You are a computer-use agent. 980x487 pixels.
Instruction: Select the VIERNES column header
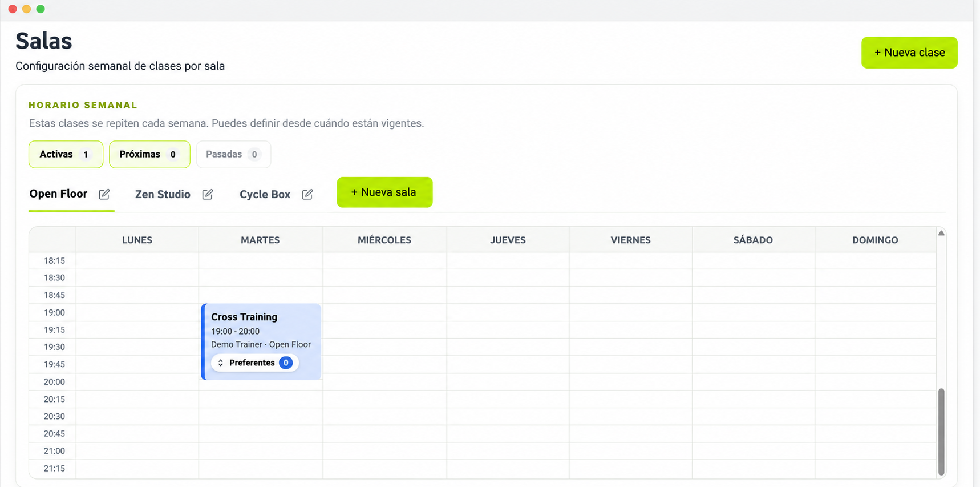(630, 240)
